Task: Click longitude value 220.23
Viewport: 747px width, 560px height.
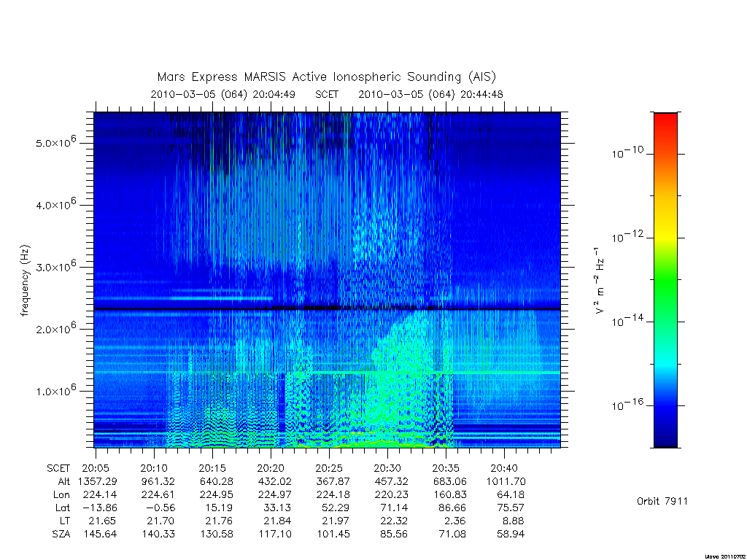Action: [392, 495]
